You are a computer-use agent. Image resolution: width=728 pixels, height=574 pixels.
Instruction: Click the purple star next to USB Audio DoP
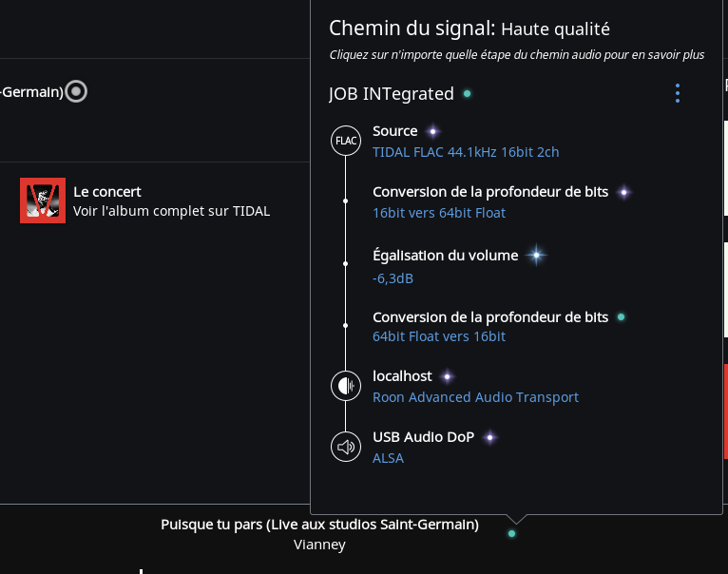coord(489,437)
